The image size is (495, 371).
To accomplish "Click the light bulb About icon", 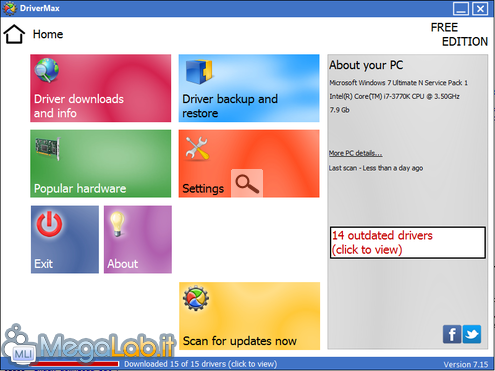I will 117,224.
